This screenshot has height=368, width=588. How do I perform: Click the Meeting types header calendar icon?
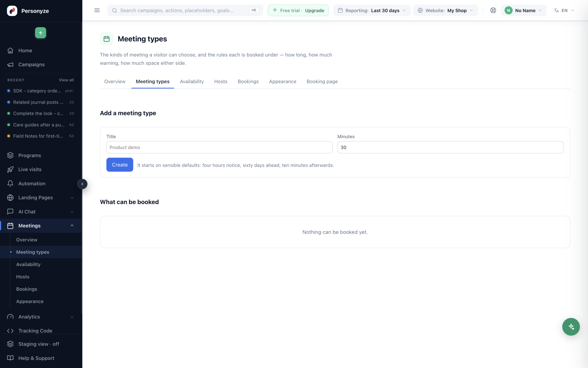click(x=106, y=39)
